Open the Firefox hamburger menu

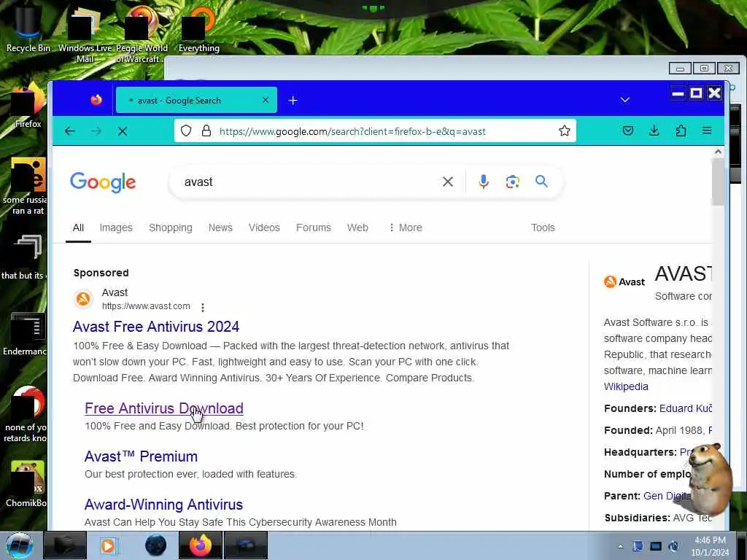click(x=707, y=131)
